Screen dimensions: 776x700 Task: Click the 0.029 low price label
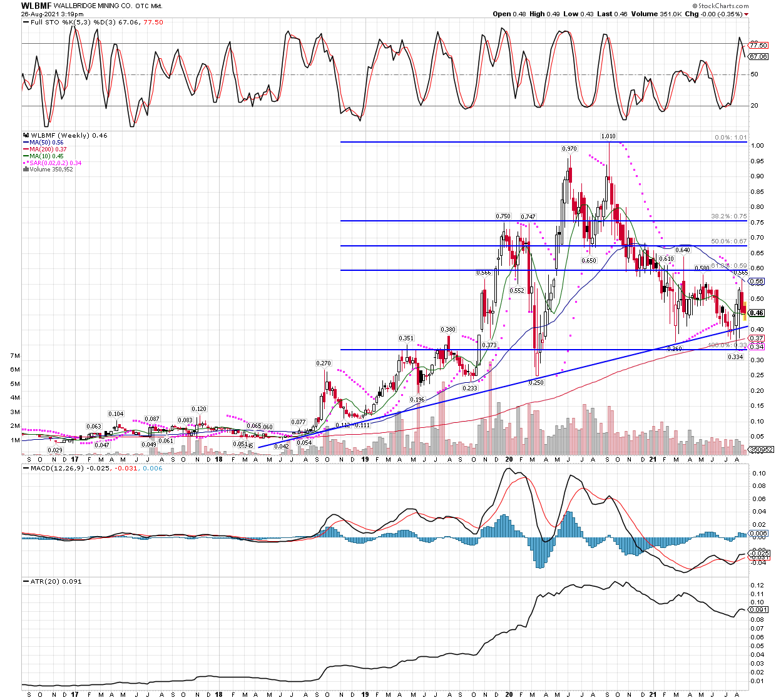(x=55, y=450)
